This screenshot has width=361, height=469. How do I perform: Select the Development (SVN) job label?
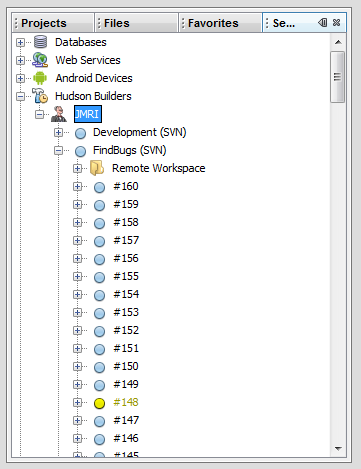coord(140,132)
